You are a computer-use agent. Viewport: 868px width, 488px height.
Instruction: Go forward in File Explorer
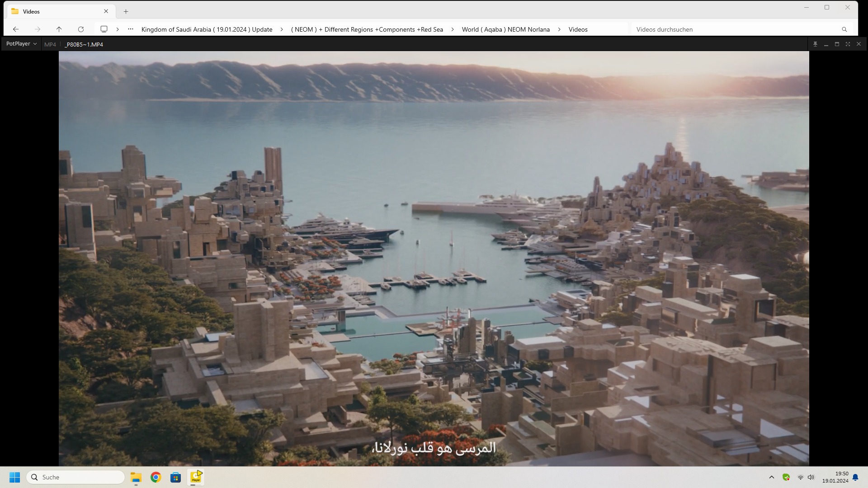pos(38,29)
